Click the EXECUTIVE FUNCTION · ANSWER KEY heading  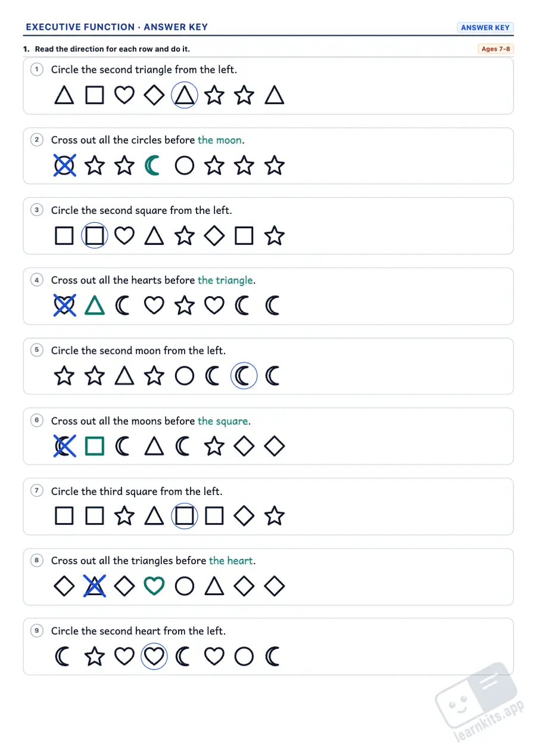(x=117, y=27)
